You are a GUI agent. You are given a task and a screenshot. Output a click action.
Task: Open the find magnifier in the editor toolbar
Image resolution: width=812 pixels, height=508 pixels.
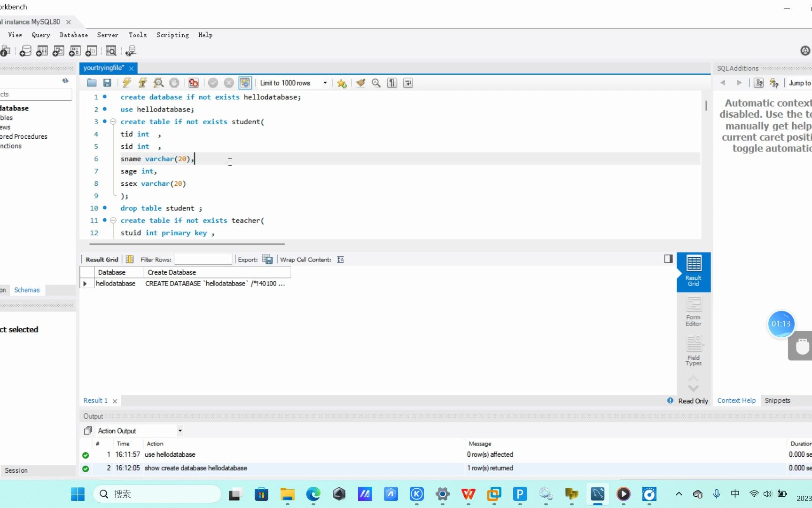pyautogui.click(x=376, y=83)
